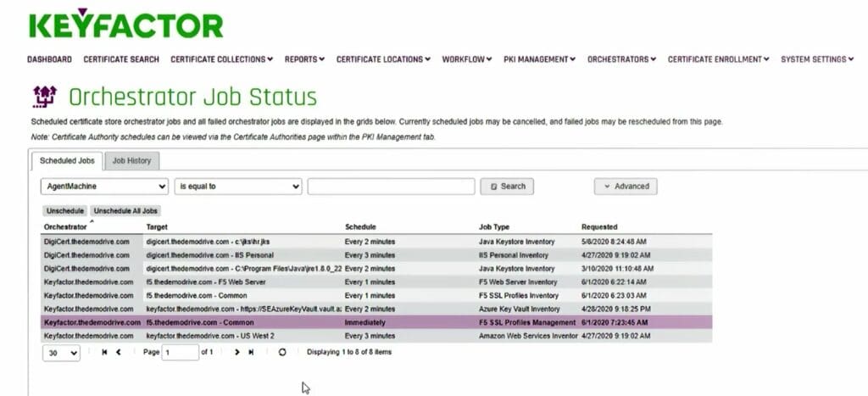Expand the System Settings menu
The width and height of the screenshot is (868, 396).
[817, 59]
